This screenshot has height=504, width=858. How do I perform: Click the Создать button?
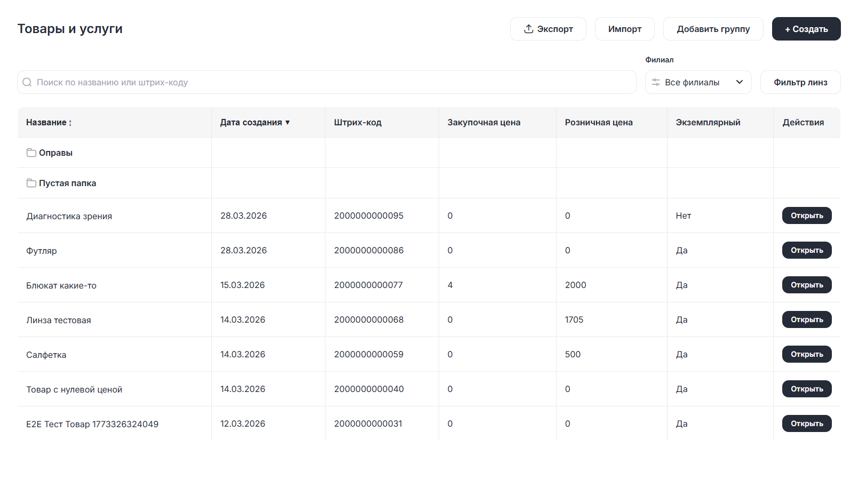point(806,29)
